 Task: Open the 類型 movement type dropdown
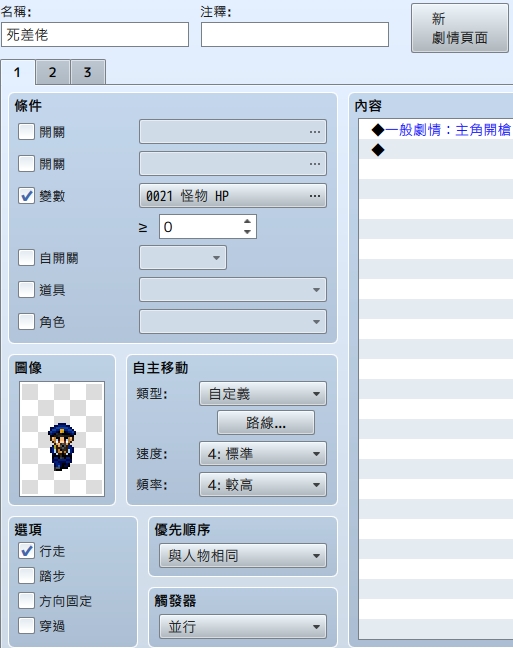coord(262,393)
